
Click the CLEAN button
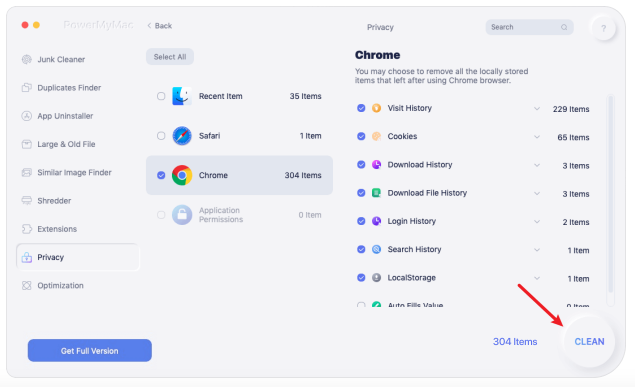coord(589,342)
